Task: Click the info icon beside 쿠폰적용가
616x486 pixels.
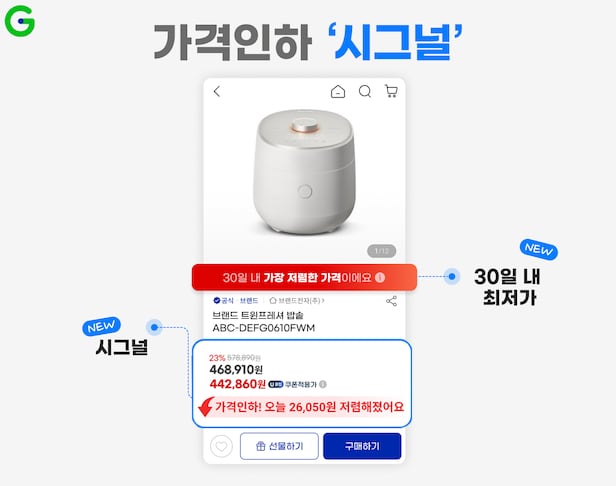Action: (x=323, y=384)
